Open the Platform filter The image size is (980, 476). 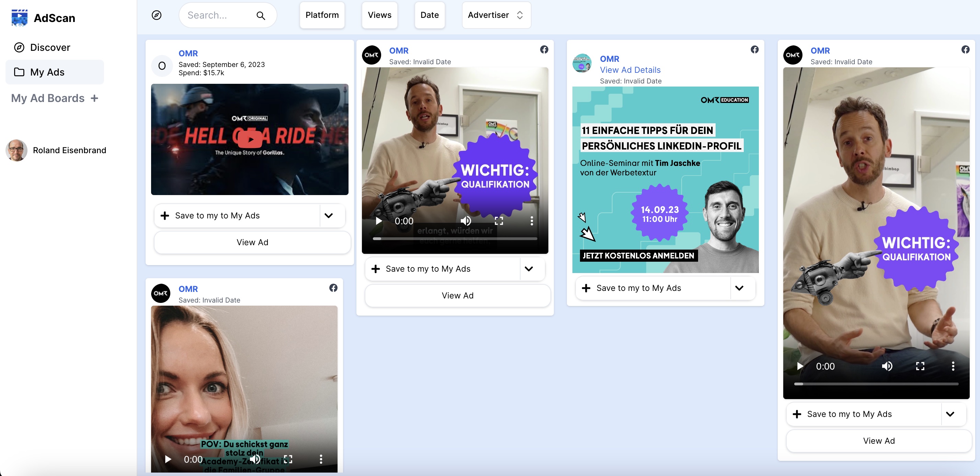322,15
